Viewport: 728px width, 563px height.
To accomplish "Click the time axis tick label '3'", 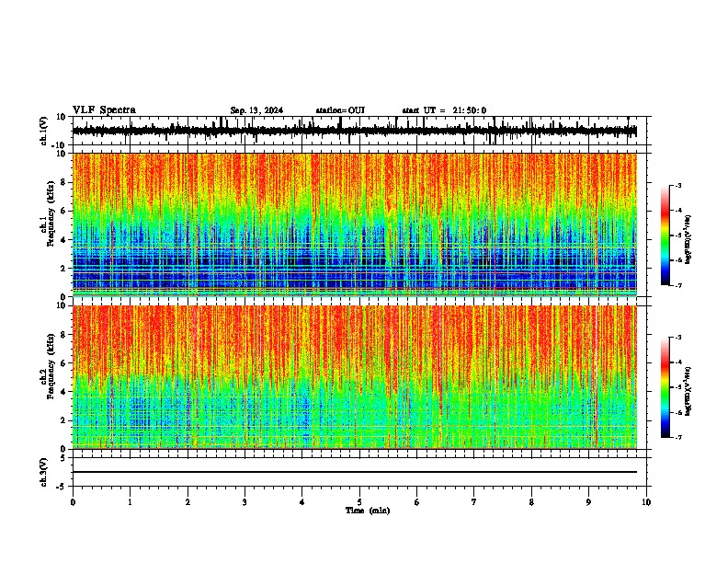I will (245, 502).
